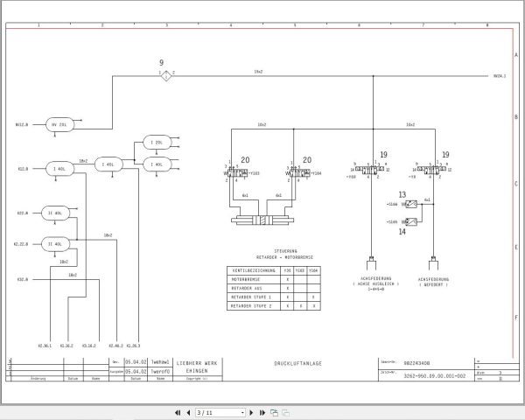The height and width of the screenshot is (420, 525).
Task: Click the filter symbol numbered 9
Action: coord(166,76)
